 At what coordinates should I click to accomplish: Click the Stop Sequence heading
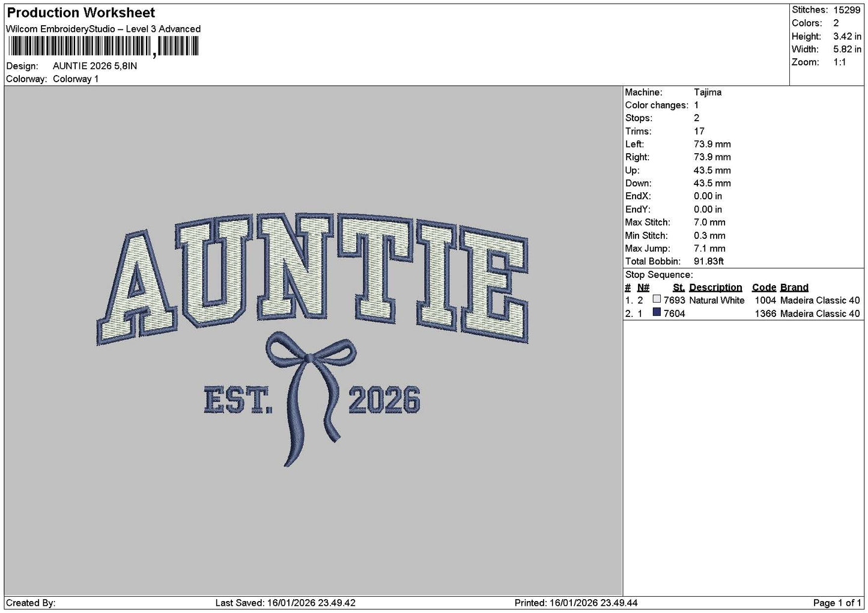point(659,274)
